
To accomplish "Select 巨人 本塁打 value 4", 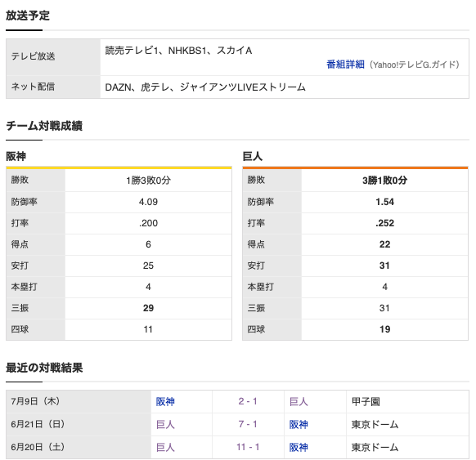I will pos(385,287).
